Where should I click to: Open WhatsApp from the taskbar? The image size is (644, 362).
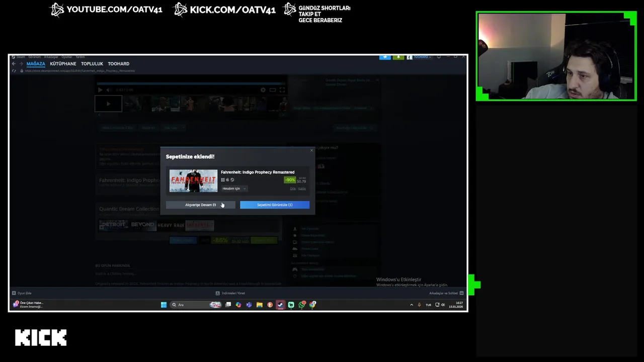[302, 305]
